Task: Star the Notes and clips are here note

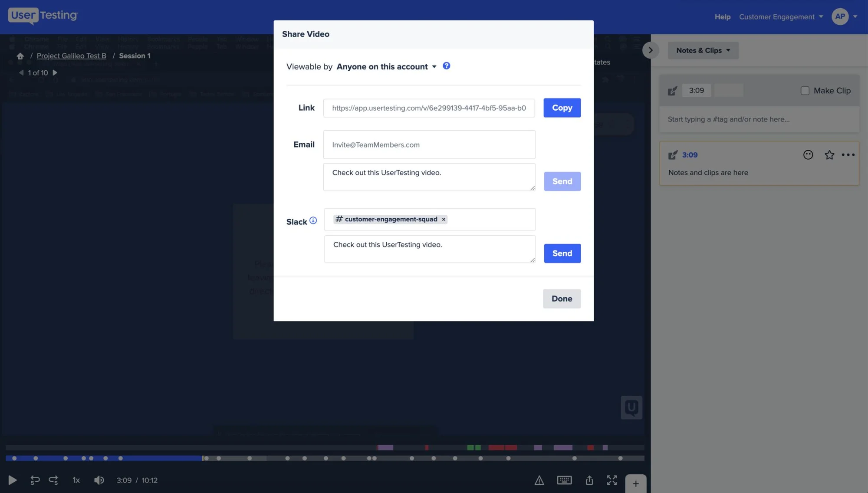Action: [x=829, y=155]
